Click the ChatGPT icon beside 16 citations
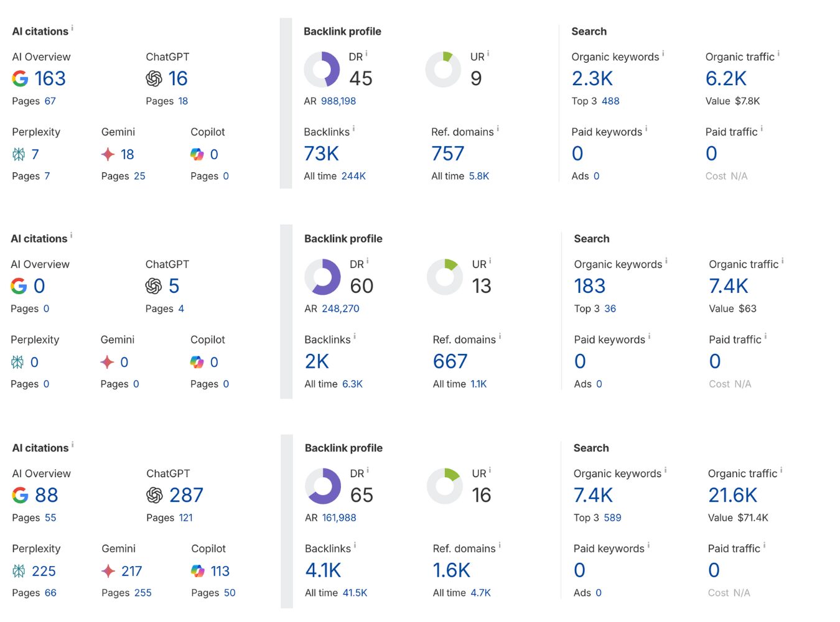This screenshot has height=622, width=840. tap(154, 79)
